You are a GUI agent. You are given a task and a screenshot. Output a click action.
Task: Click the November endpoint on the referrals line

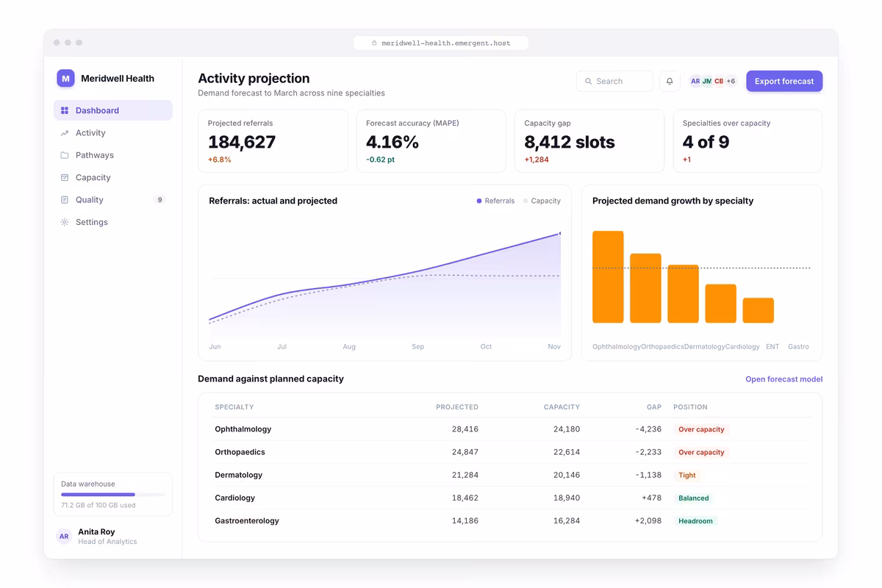pyautogui.click(x=560, y=234)
